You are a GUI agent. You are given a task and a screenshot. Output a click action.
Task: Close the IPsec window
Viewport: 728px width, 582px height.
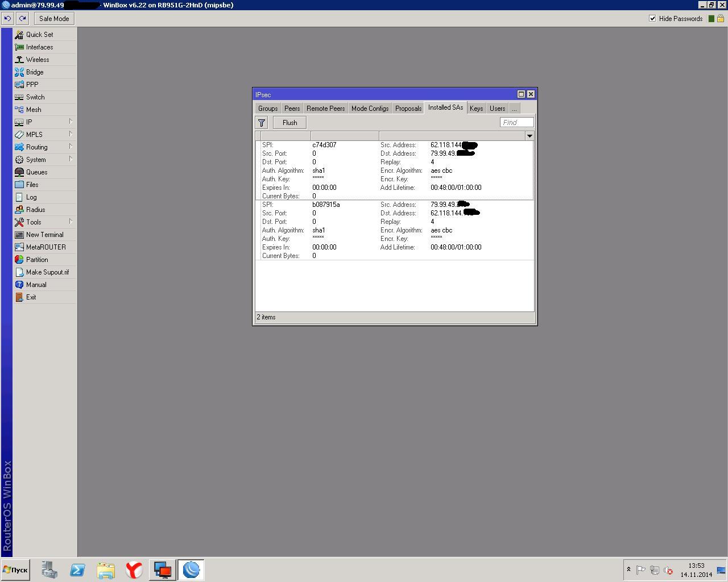pyautogui.click(x=531, y=94)
